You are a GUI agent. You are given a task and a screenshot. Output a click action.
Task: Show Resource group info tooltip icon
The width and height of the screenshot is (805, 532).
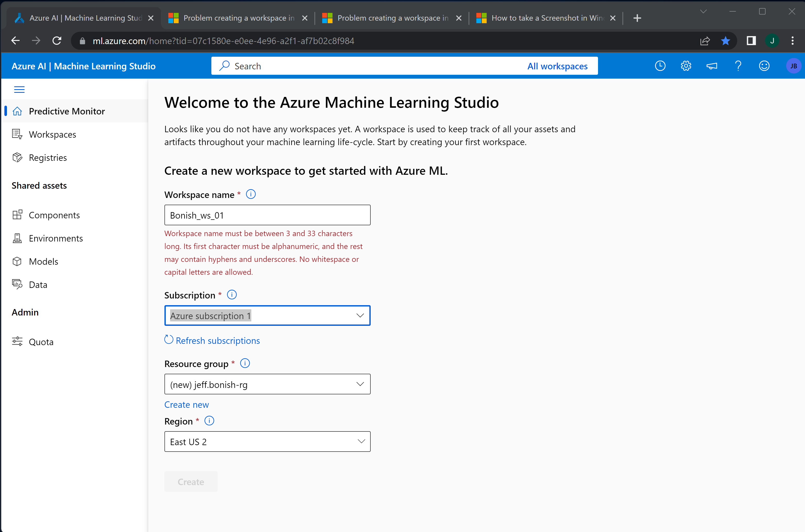pyautogui.click(x=245, y=363)
